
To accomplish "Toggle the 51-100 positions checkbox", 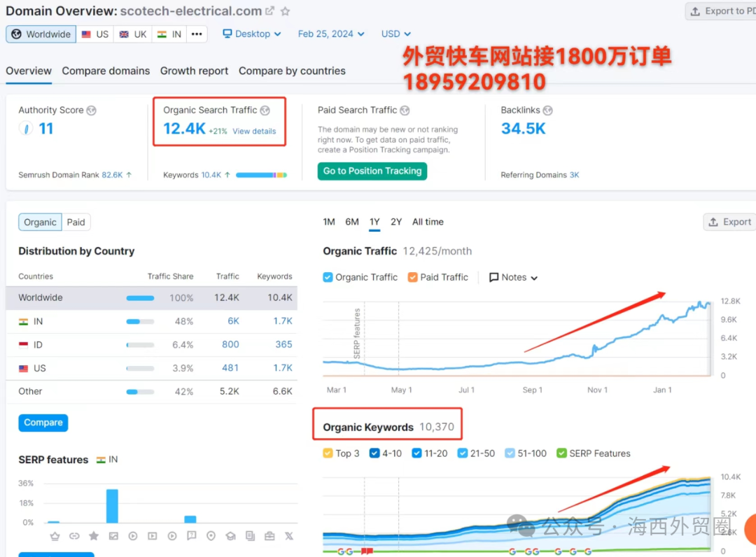I will [x=510, y=453].
